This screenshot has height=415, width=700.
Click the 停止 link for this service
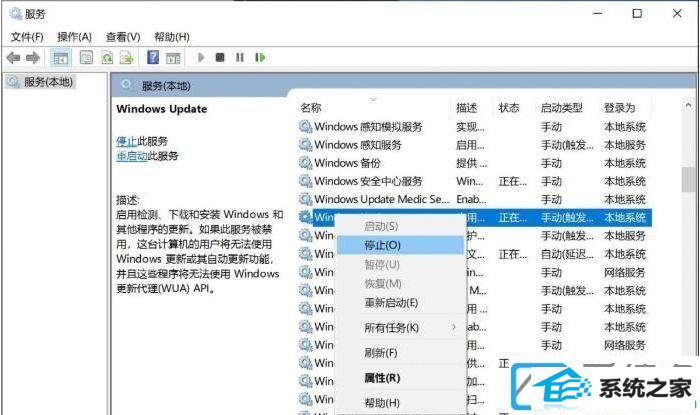(126, 141)
